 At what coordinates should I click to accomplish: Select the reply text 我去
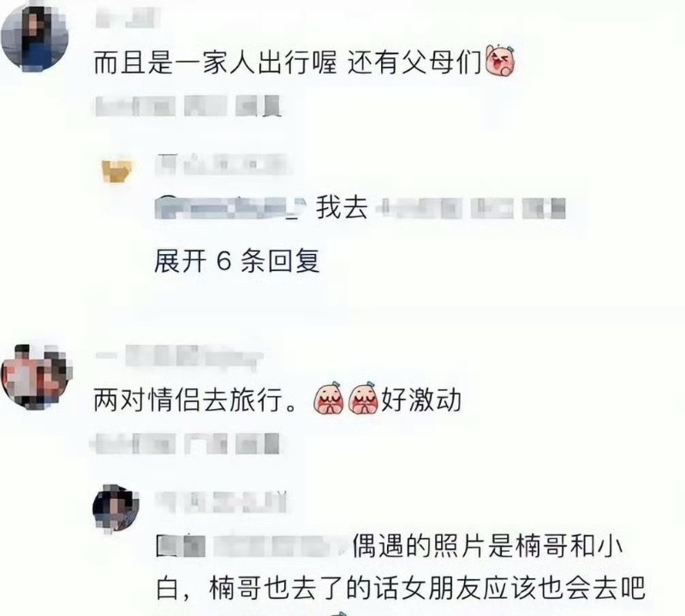(342, 207)
